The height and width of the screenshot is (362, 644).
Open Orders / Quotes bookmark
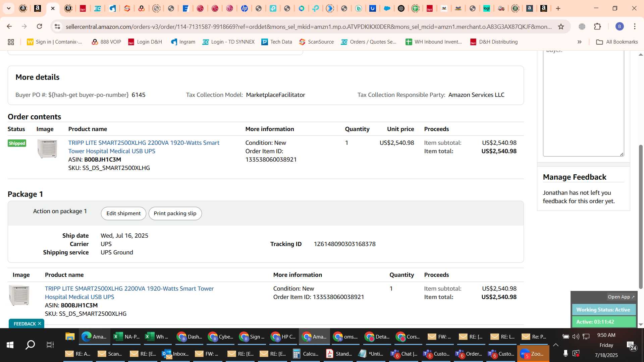369,42
